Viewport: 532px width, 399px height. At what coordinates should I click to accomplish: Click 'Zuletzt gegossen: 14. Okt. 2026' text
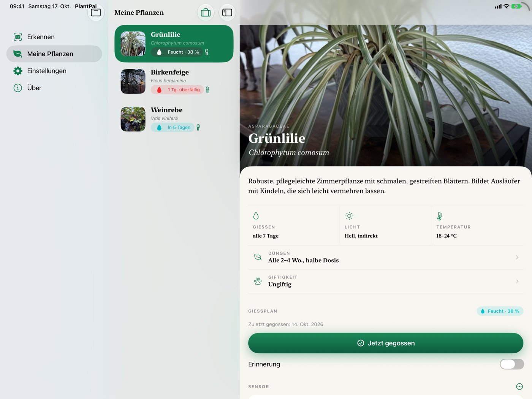click(286, 325)
